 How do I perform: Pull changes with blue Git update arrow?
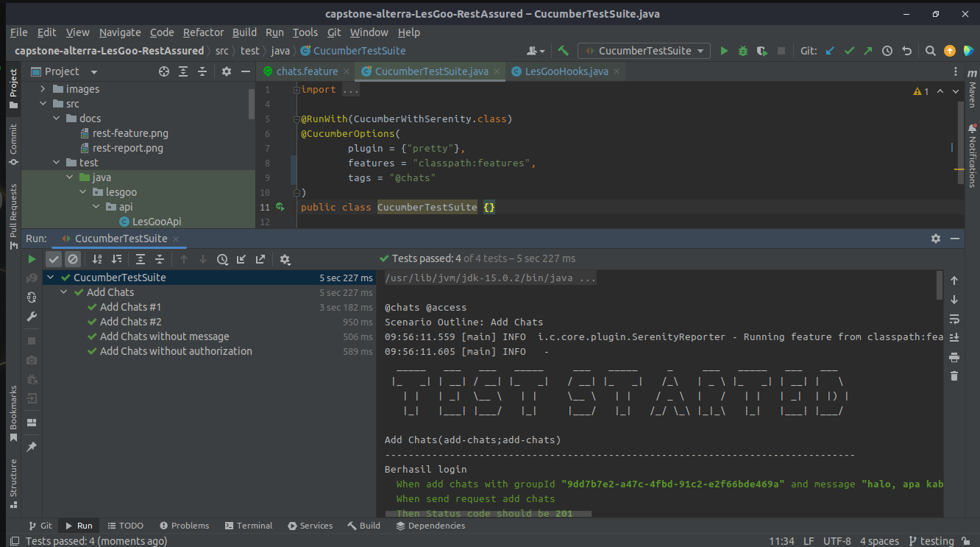click(829, 50)
